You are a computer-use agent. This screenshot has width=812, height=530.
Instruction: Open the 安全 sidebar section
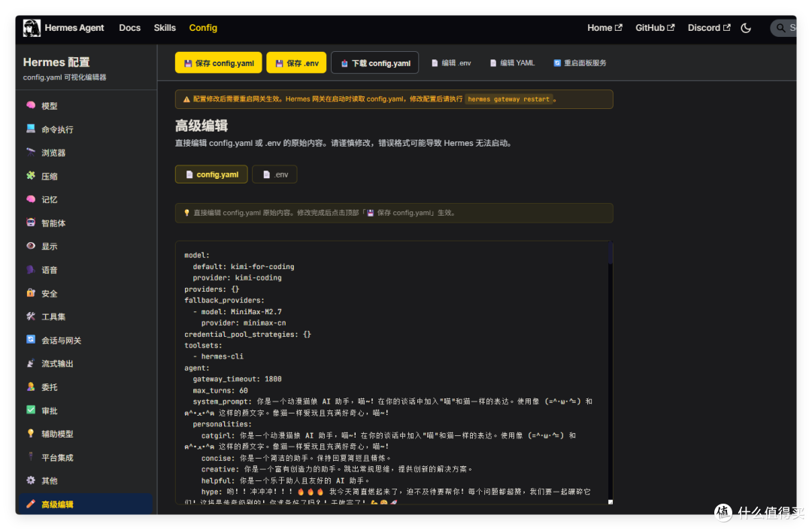click(x=86, y=293)
